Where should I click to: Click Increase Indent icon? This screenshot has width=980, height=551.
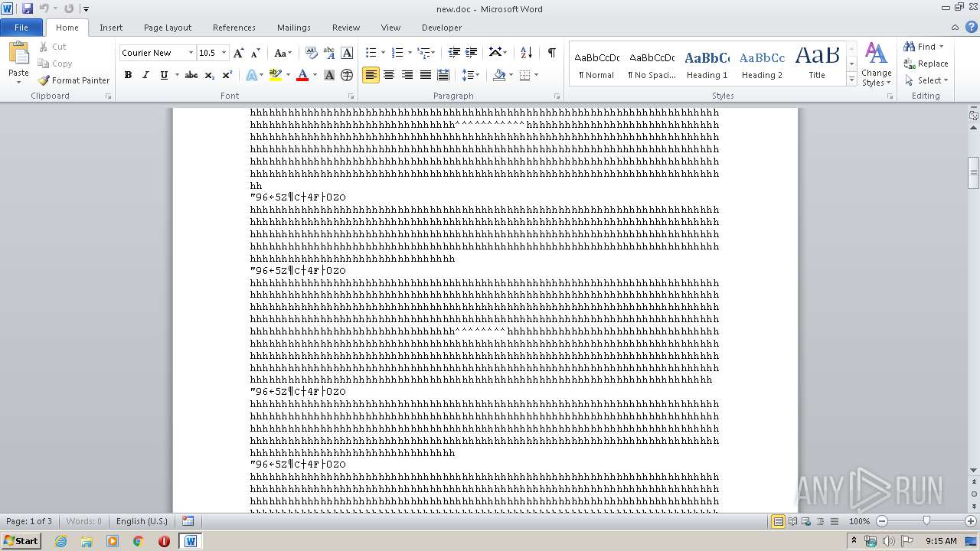[472, 53]
